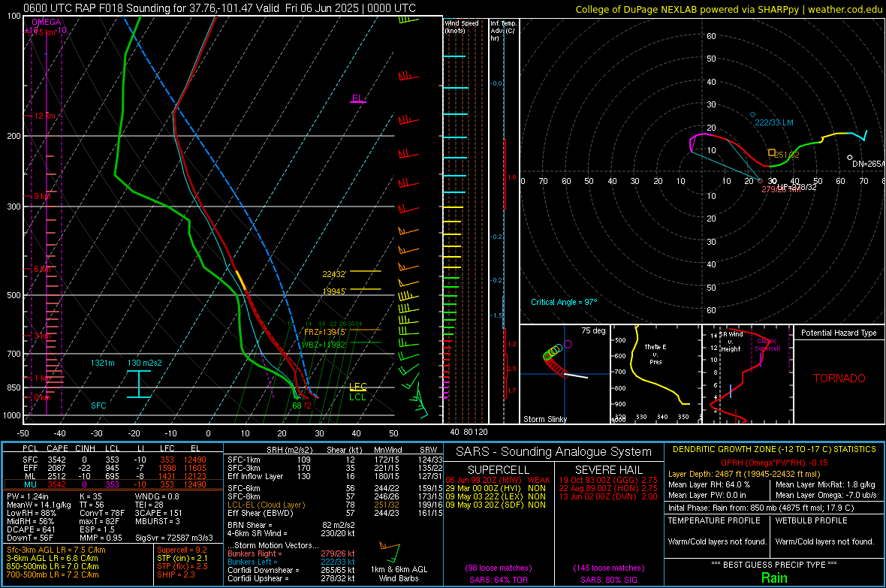Click the sounding title with valid time
The height and width of the screenshot is (588, 886).
click(x=219, y=8)
